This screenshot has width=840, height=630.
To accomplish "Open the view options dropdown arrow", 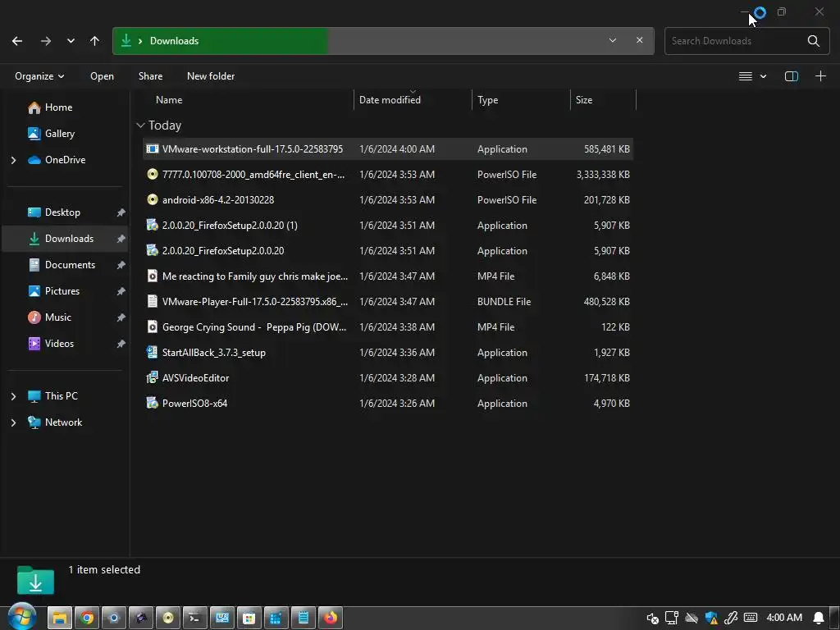I will [x=763, y=76].
